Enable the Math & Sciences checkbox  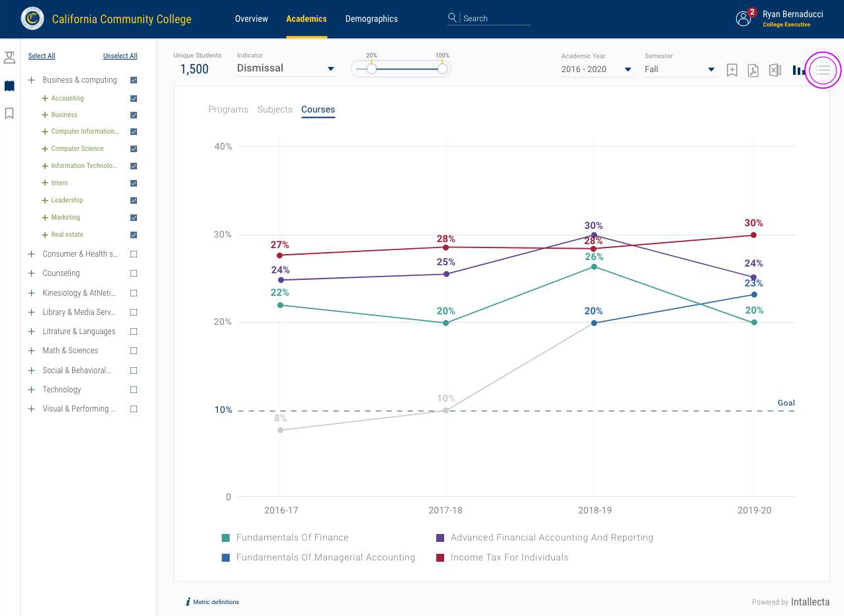click(x=134, y=351)
